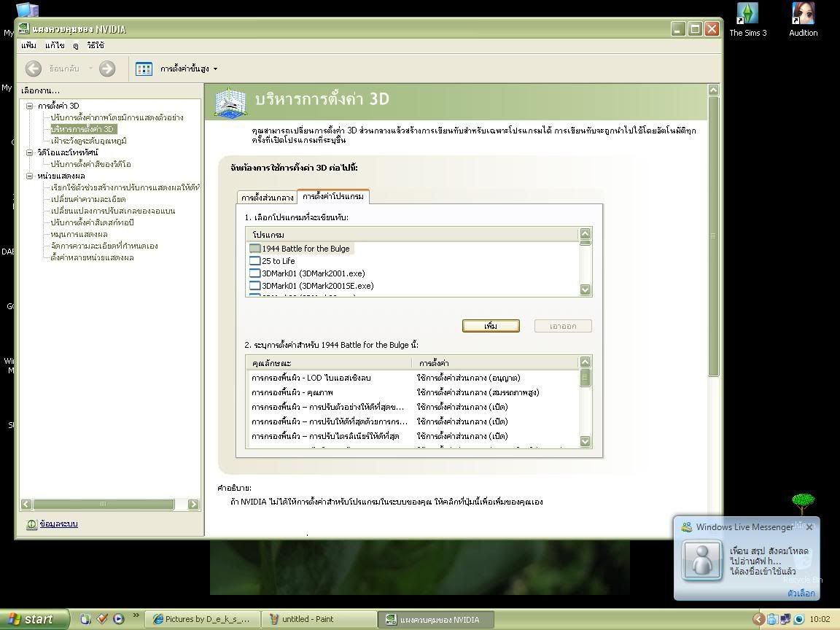Collapse the วิดีโอและโทรทัศน์ tree node
Screen dimensions: 840x630
(x=30, y=152)
